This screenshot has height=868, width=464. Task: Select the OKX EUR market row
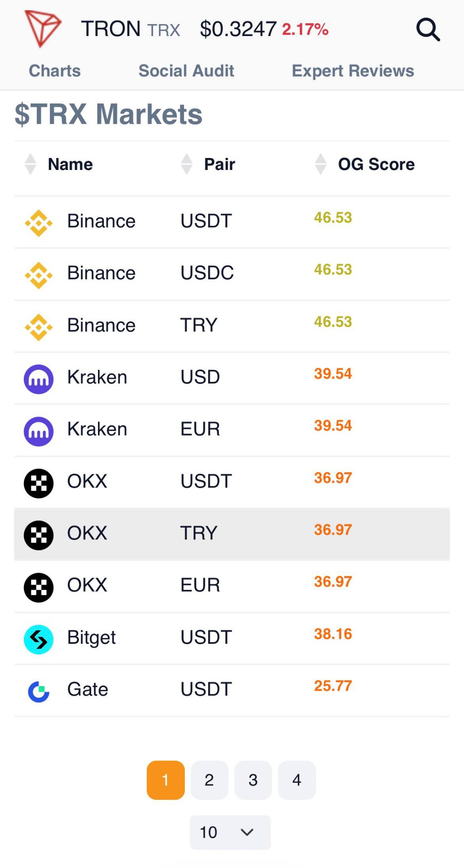tap(232, 587)
